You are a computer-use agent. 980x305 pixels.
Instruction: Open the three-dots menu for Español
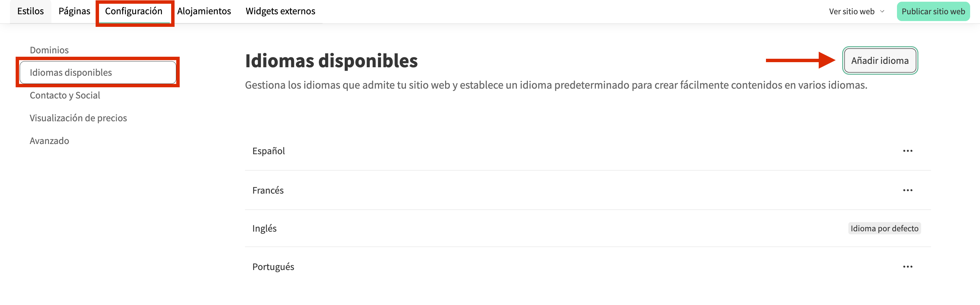click(907, 151)
